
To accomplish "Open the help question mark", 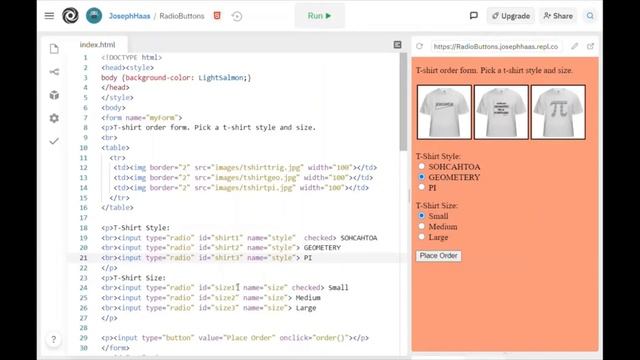I will [53, 340].
